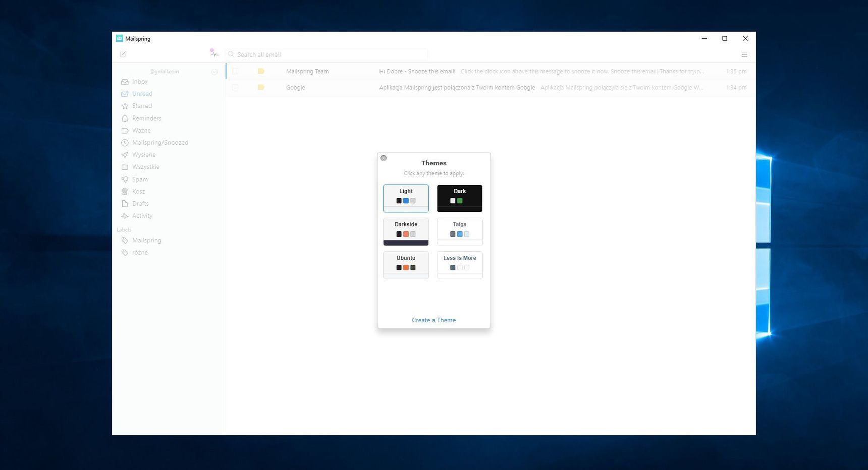Click the 1:34 pm timestamp
This screenshot has height=470, width=868.
pyautogui.click(x=736, y=87)
